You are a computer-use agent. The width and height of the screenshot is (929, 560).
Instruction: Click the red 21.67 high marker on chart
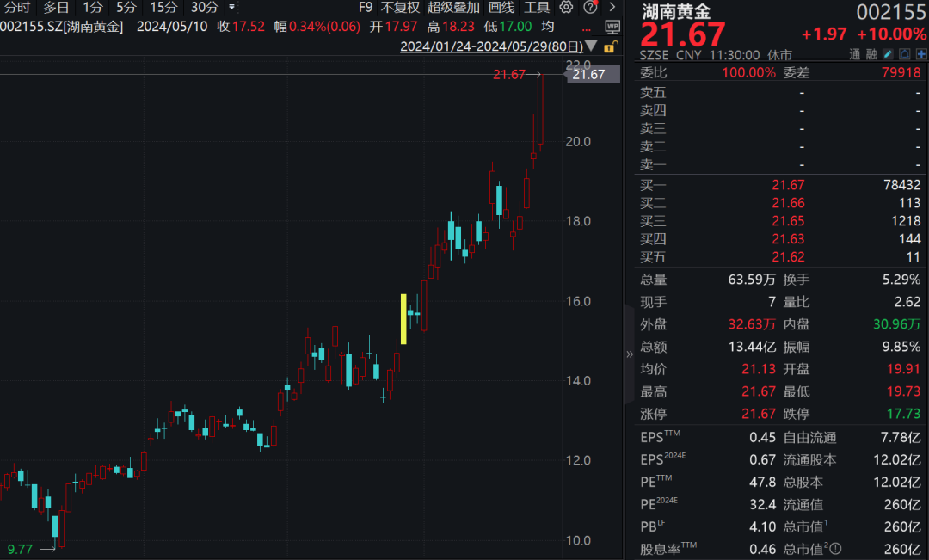point(509,75)
